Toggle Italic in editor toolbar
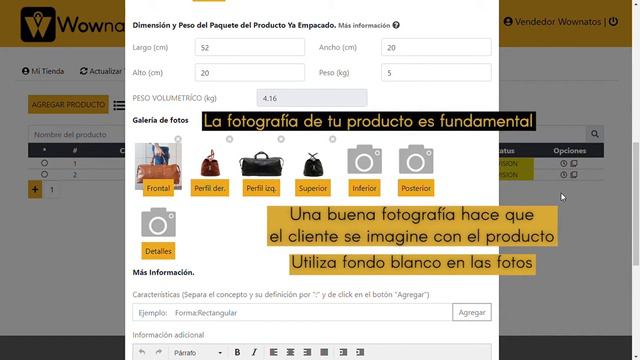The width and height of the screenshot is (640, 360). 254,352
